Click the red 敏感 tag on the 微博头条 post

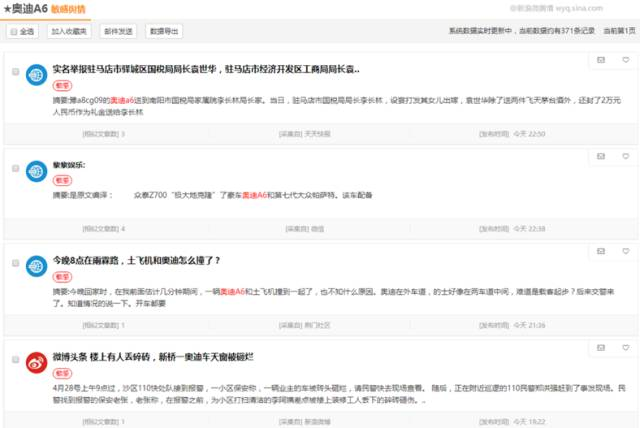point(62,373)
